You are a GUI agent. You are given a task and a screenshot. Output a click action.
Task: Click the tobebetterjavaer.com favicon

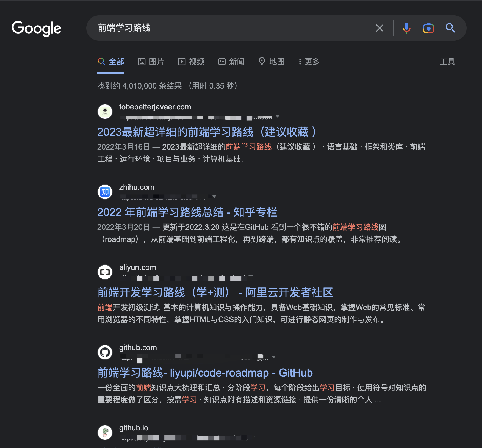tap(105, 112)
